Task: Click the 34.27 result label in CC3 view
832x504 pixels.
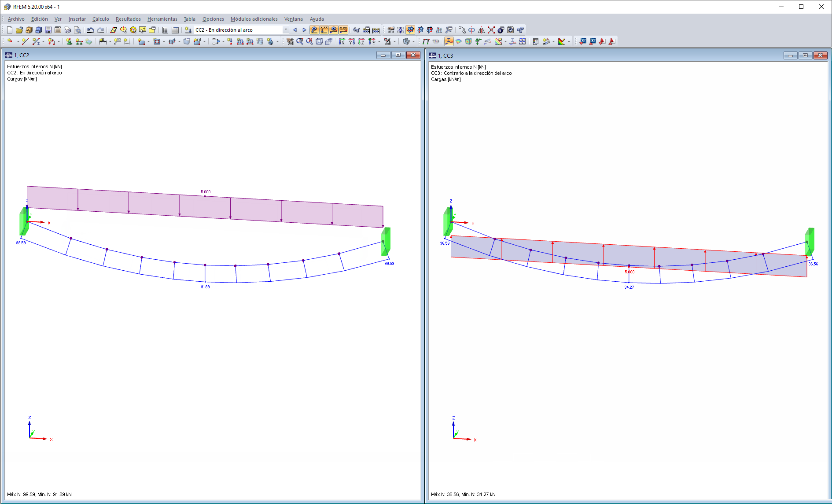Action: (629, 287)
